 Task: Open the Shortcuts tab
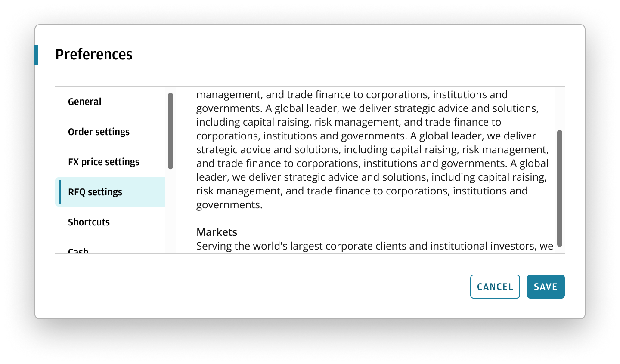89,222
